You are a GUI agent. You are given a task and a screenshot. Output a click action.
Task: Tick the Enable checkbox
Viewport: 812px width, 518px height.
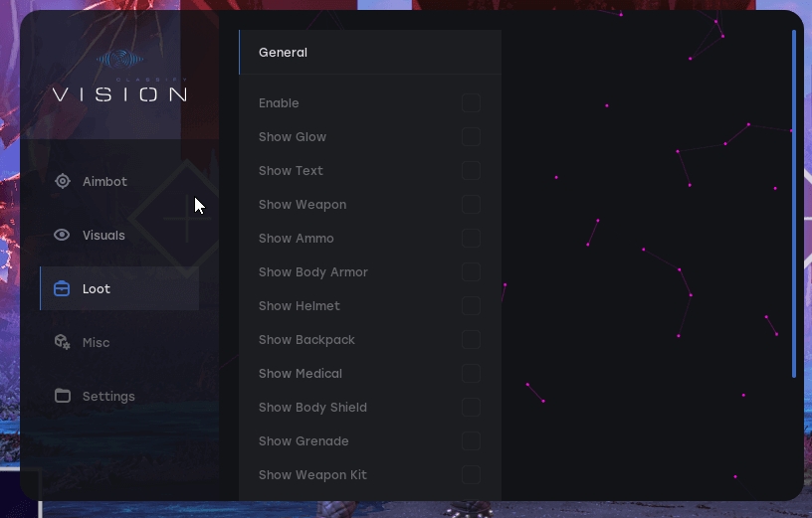471,103
